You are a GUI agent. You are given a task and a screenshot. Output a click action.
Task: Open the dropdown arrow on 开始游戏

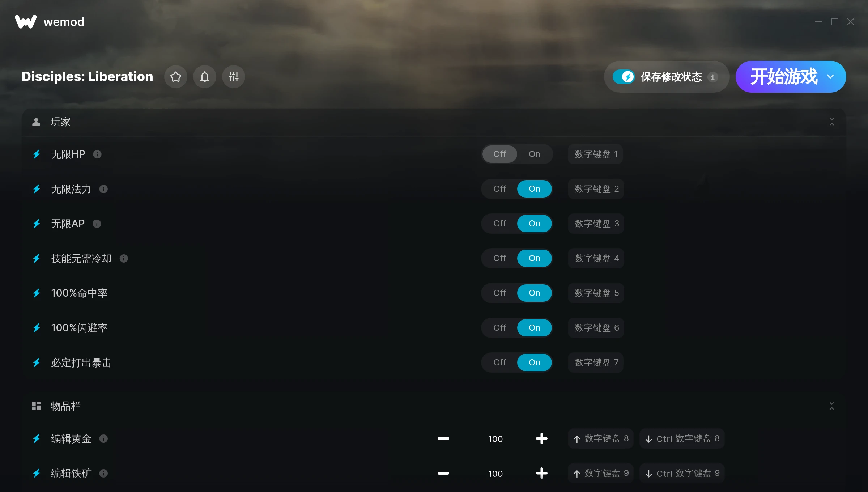click(x=830, y=77)
